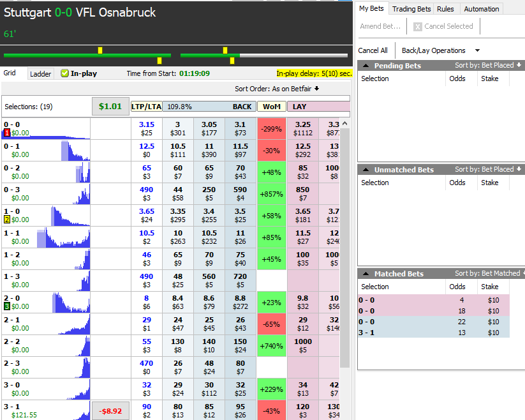Collapse the Pending Bets panel
The width and height of the screenshot is (525, 420).
[366, 66]
